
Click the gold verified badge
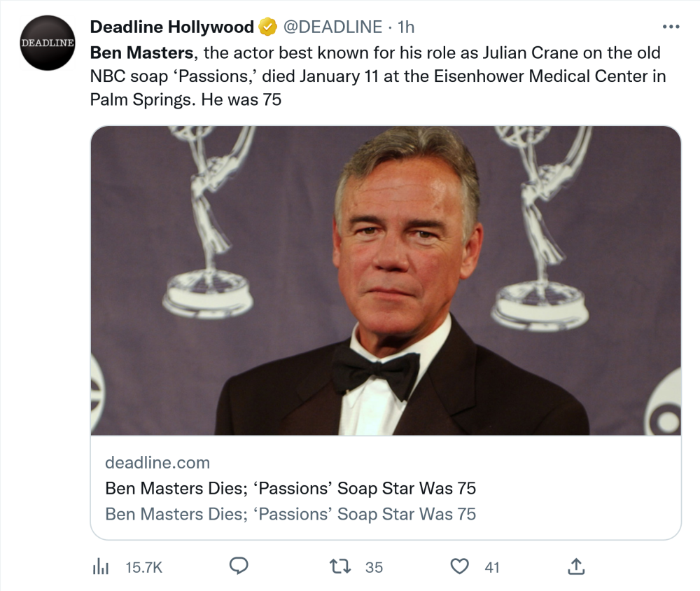[x=267, y=27]
